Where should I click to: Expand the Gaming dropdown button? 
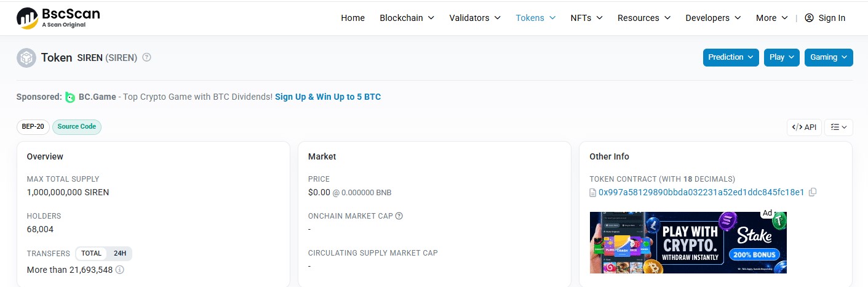point(828,57)
